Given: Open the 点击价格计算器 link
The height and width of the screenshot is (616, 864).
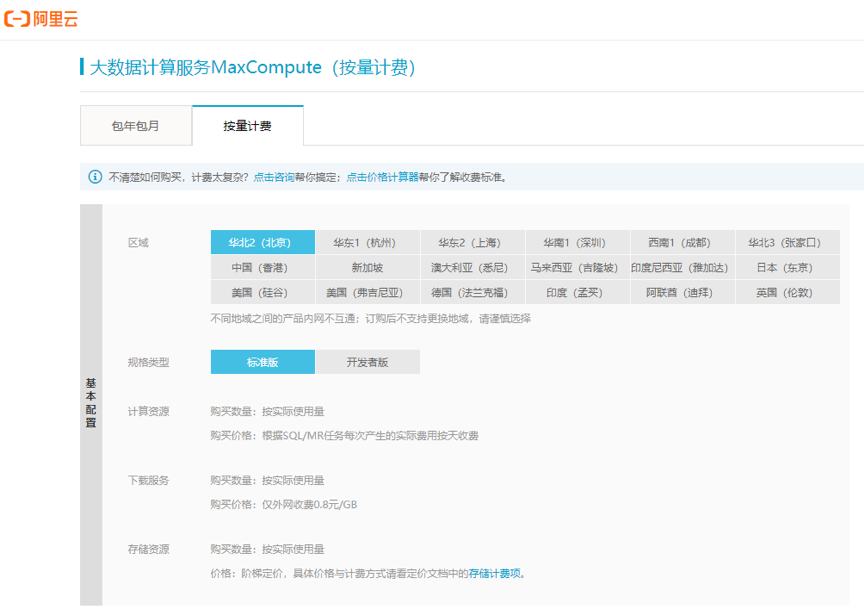Looking at the screenshot, I should [382, 177].
